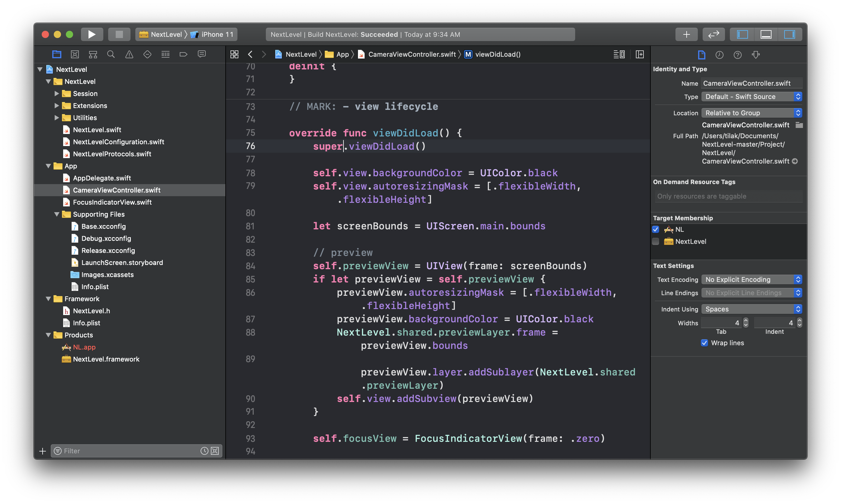This screenshot has height=504, width=841.
Task: Disable Wrap lines
Action: pyautogui.click(x=704, y=343)
